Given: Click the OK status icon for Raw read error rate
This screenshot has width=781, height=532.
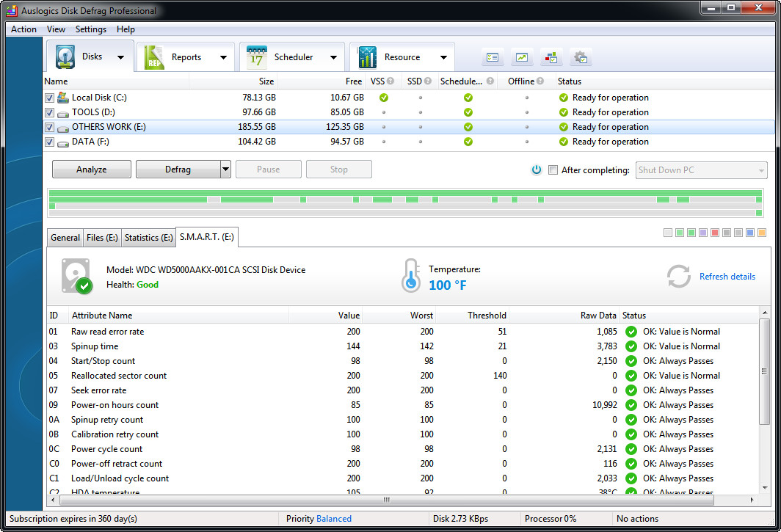Looking at the screenshot, I should coord(631,332).
